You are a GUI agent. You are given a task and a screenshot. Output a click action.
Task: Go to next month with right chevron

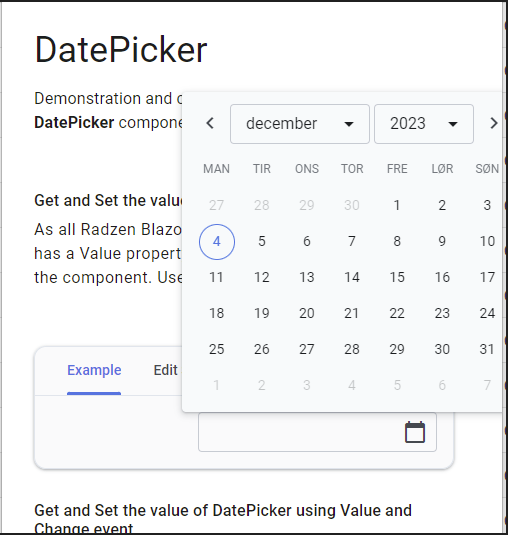click(494, 123)
